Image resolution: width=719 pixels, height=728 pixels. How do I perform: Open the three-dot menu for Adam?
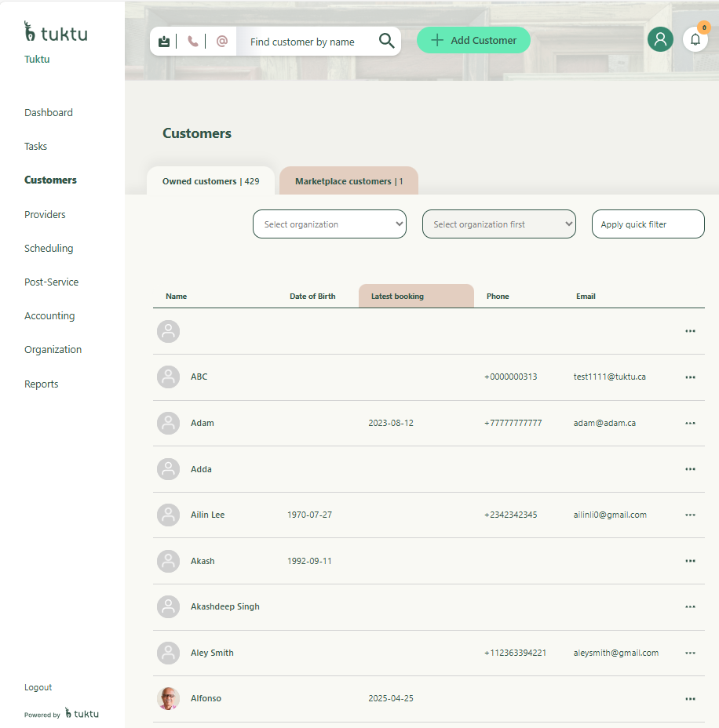point(690,423)
